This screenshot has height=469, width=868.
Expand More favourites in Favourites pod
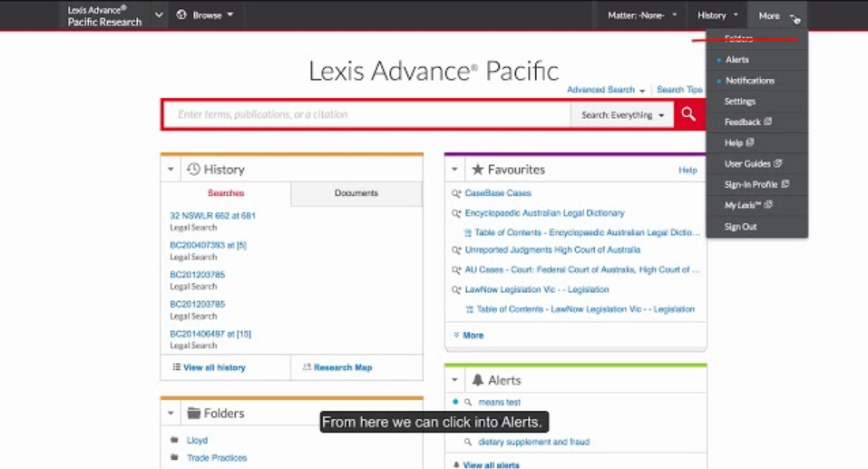click(x=468, y=335)
